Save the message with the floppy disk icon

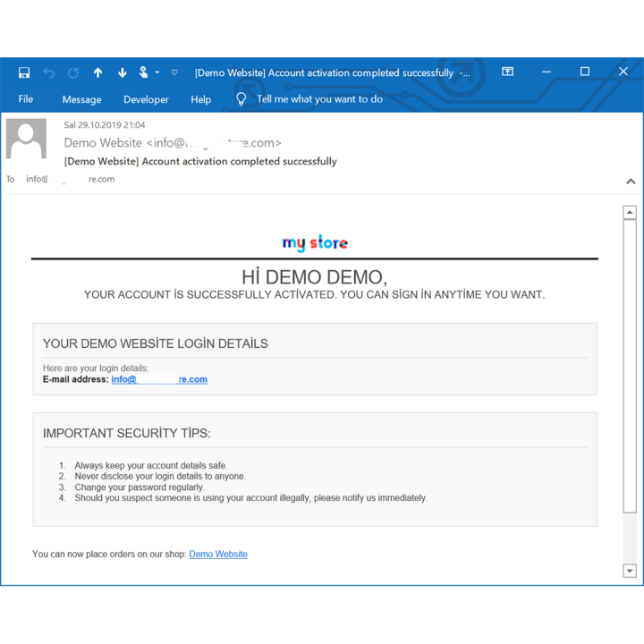[24, 72]
